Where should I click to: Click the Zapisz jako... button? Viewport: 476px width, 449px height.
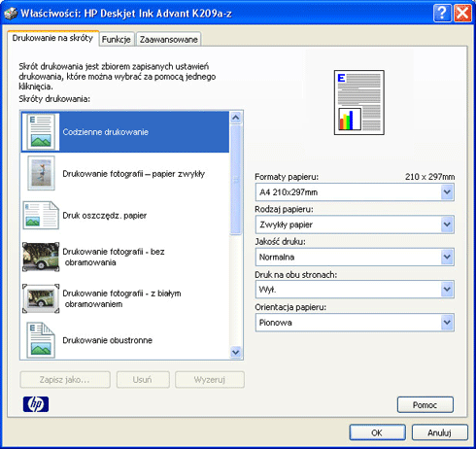point(65,380)
